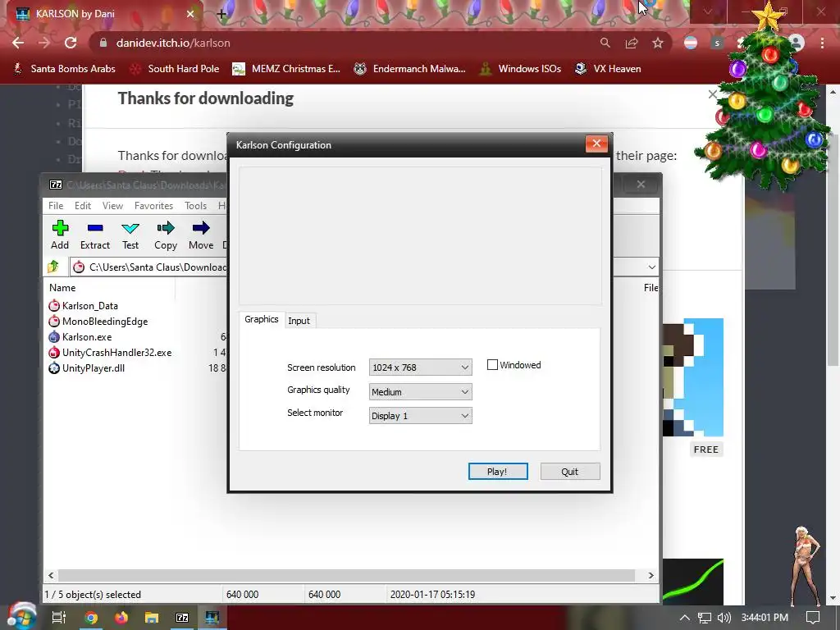Open the network icon in system tray

[705, 618]
